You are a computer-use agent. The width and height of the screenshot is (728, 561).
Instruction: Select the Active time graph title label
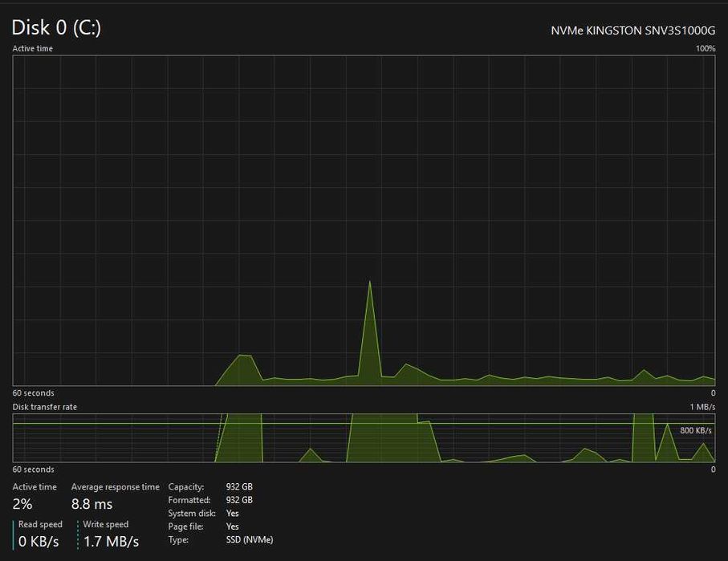tap(32, 48)
